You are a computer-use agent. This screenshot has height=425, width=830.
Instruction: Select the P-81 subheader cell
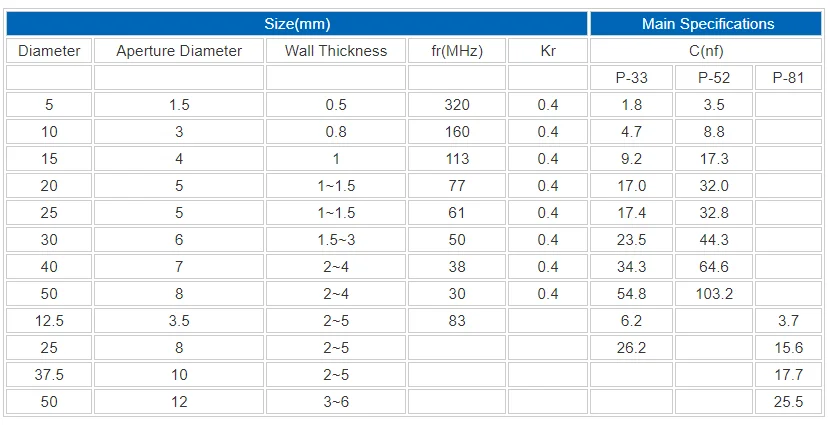[789, 78]
